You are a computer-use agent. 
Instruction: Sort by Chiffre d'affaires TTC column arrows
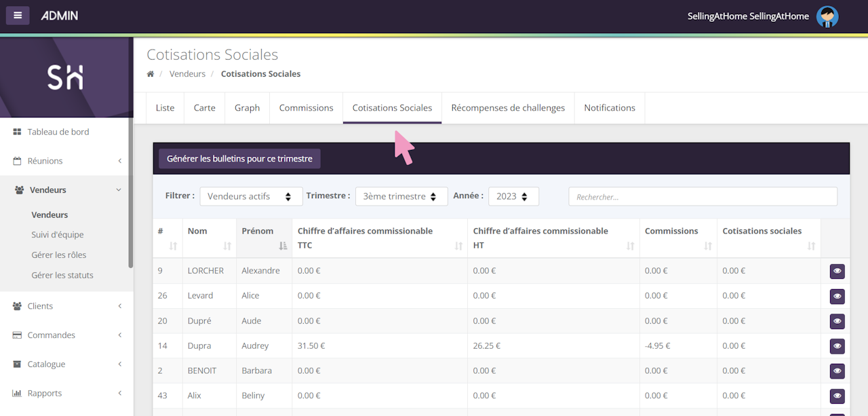tap(458, 246)
